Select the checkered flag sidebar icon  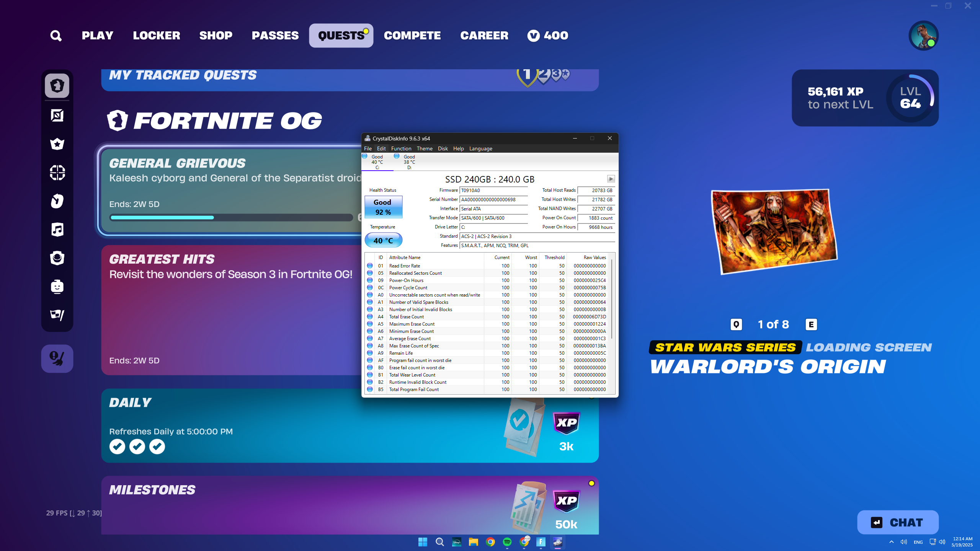coord(57,315)
